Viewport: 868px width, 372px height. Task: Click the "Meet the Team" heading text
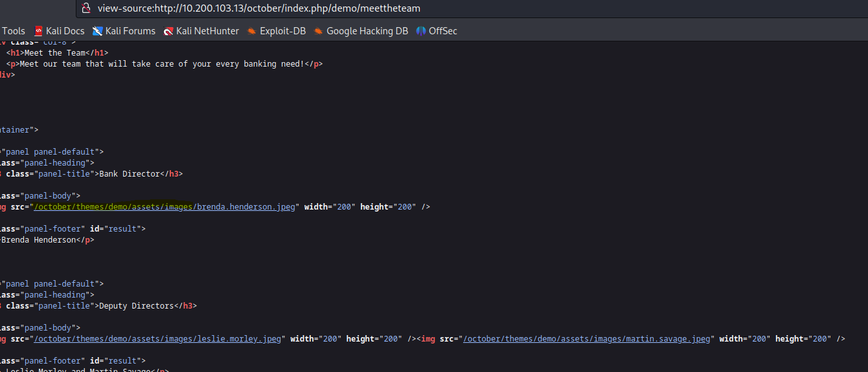55,53
